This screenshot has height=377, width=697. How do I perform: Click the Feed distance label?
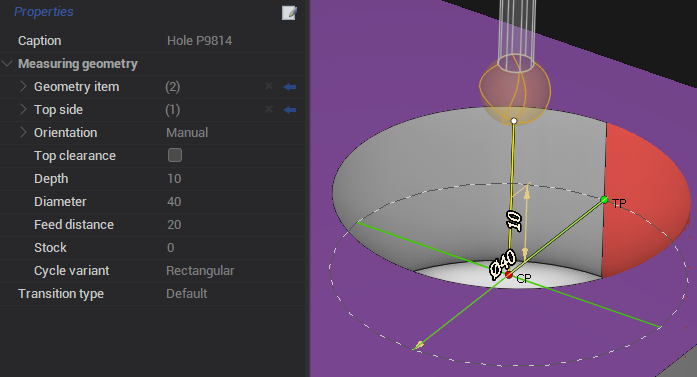pyautogui.click(x=74, y=225)
